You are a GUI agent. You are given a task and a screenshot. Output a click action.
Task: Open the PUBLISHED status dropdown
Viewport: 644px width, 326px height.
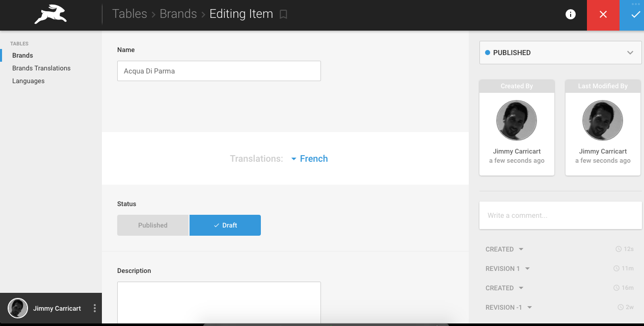coord(560,53)
